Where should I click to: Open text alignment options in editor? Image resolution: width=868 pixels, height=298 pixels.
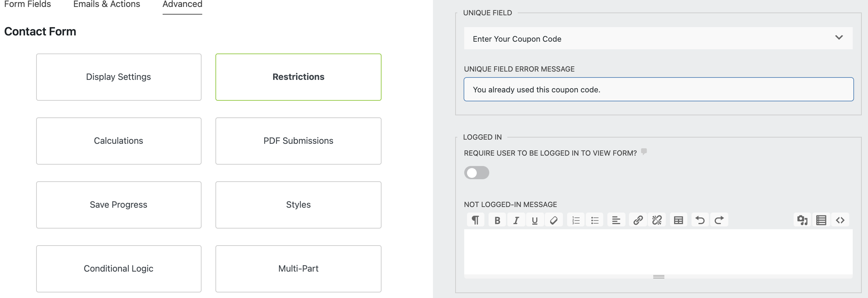[x=616, y=220]
